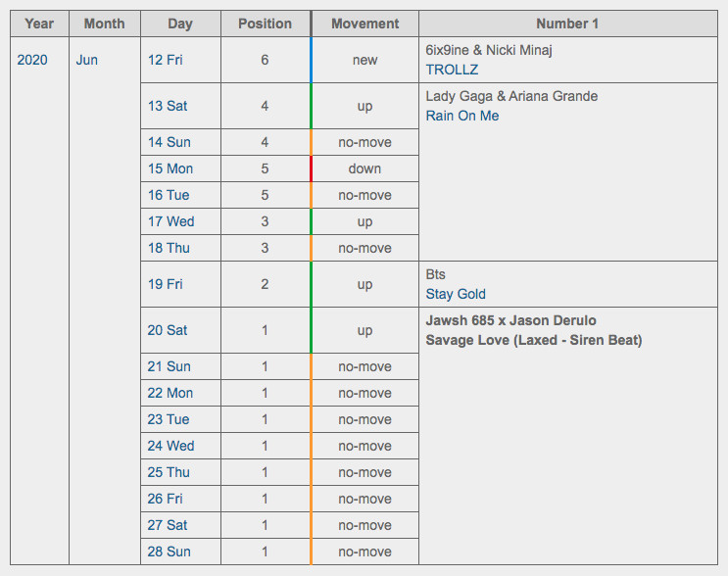Click the Savage Love song title

(x=534, y=340)
